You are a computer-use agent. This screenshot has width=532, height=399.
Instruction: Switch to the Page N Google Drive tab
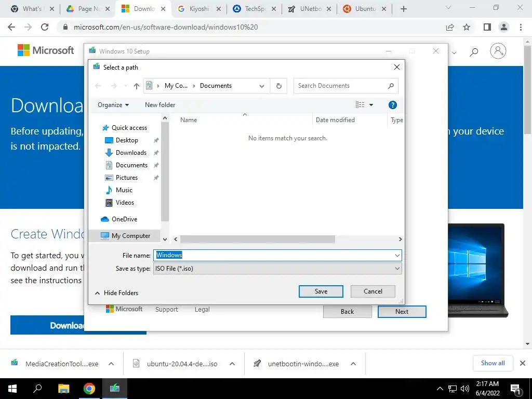click(x=89, y=9)
